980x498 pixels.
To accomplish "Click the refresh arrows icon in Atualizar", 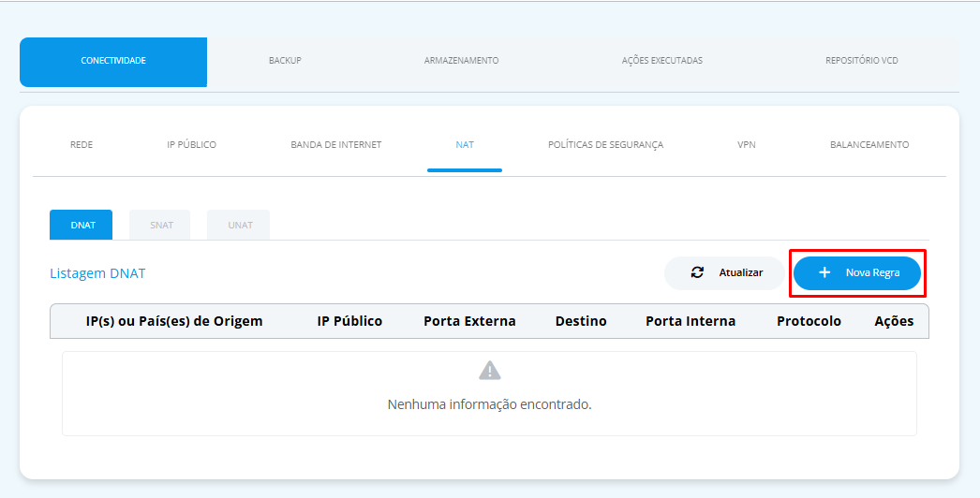I will click(697, 273).
